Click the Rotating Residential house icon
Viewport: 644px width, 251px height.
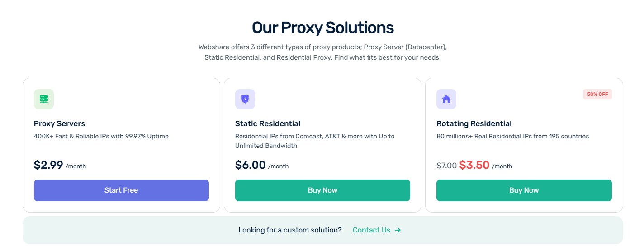pos(446,99)
